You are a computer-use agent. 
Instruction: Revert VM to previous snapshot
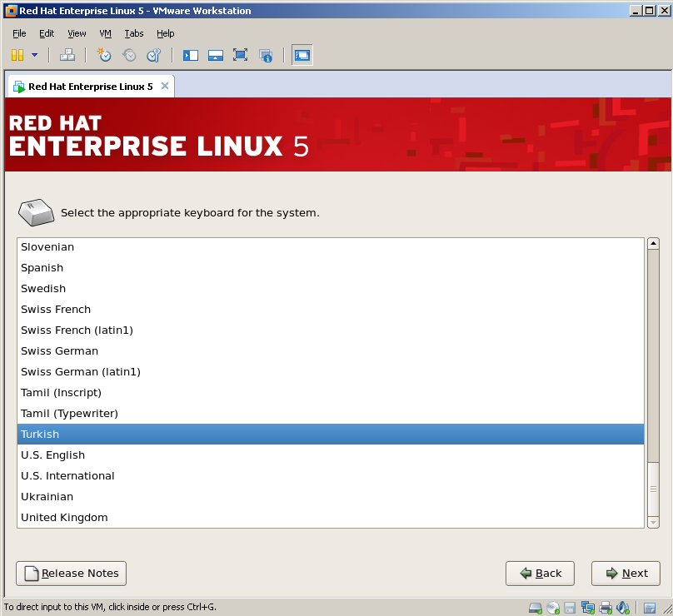click(129, 55)
